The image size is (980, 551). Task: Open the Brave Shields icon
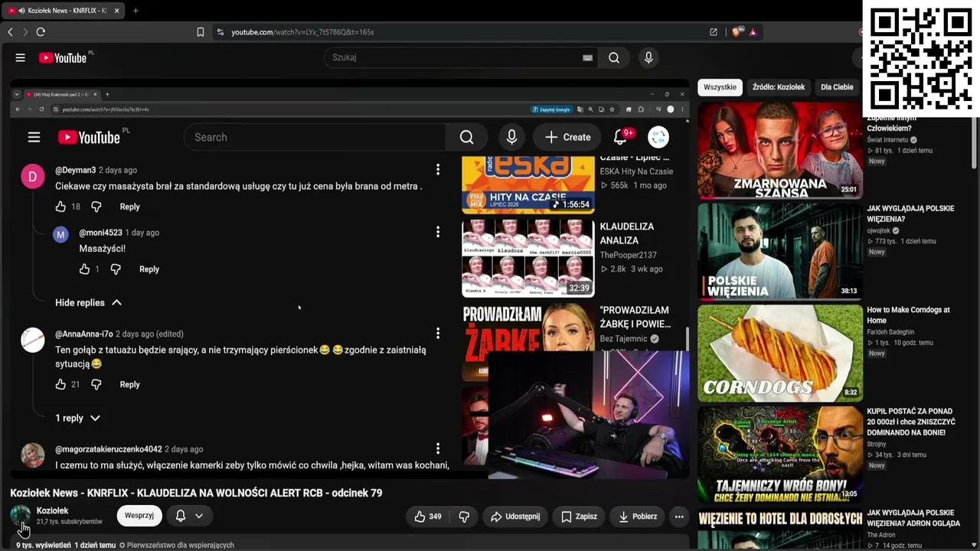737,32
